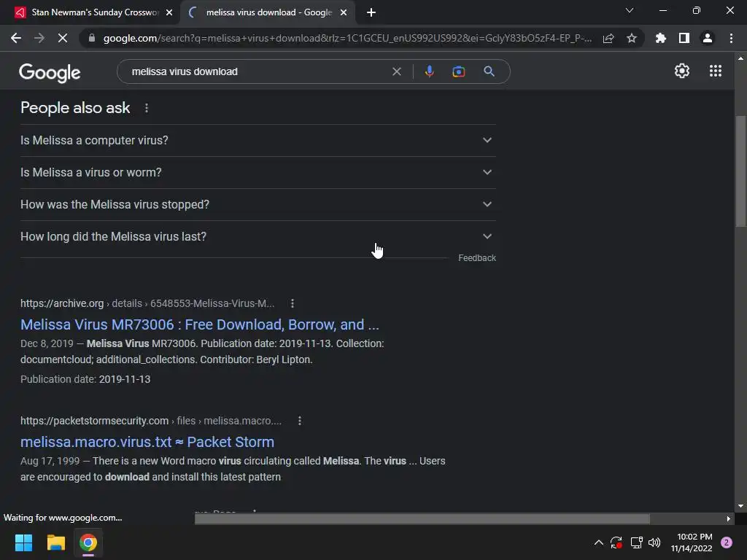This screenshot has width=747, height=560.
Task: Expand 'Is Melissa a computer virus?'
Action: pos(258,141)
